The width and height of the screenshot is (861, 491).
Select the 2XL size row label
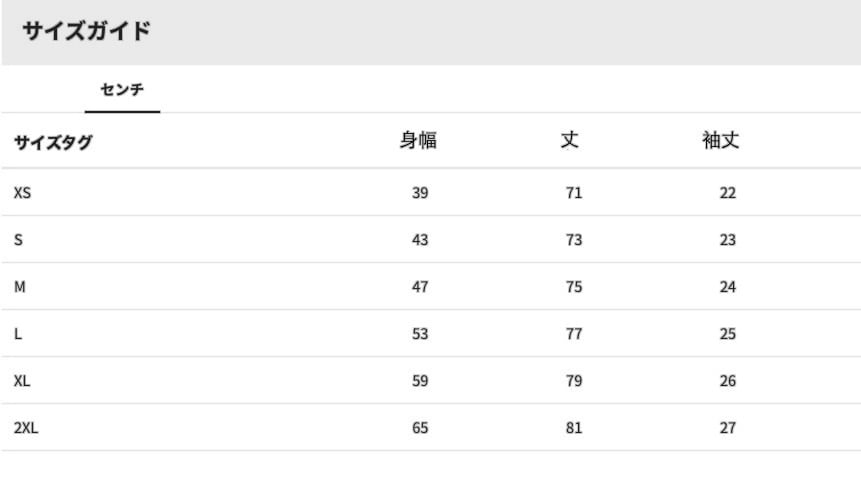[x=26, y=428]
